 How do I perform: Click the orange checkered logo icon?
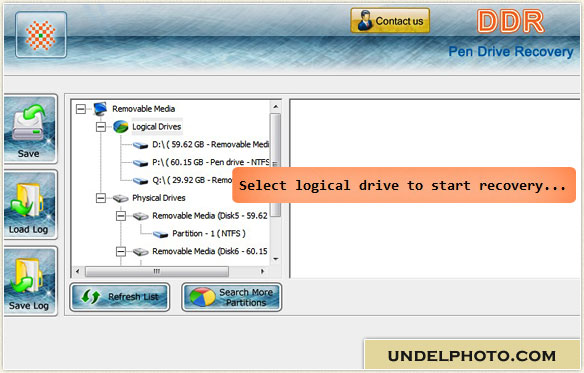41,35
